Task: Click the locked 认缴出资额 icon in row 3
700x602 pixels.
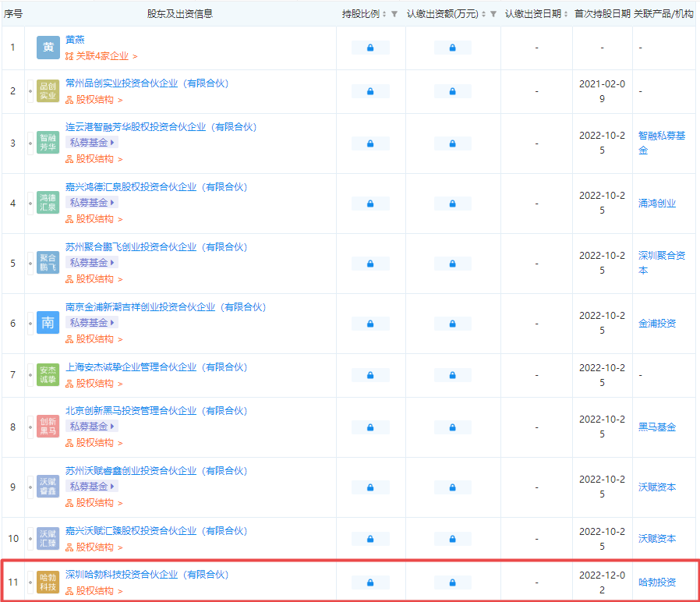Action: click(452, 143)
